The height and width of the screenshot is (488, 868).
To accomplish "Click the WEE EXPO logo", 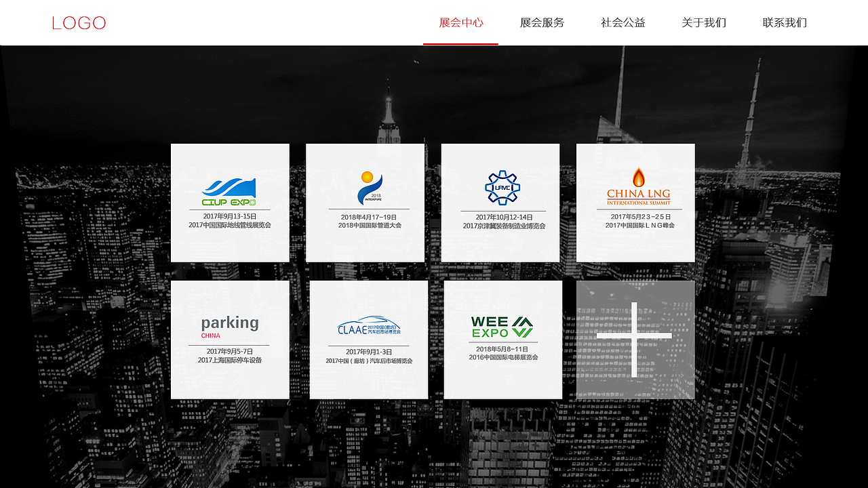I will [x=502, y=327].
